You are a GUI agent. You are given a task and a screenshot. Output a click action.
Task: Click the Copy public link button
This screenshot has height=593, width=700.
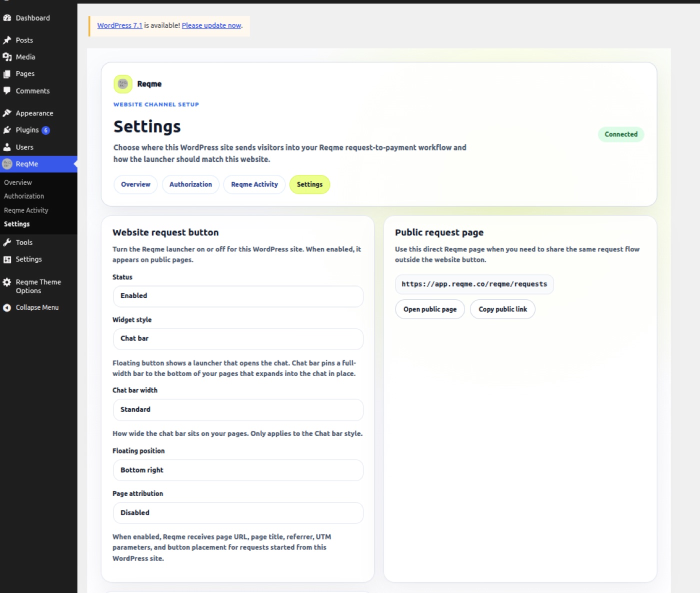click(x=502, y=309)
